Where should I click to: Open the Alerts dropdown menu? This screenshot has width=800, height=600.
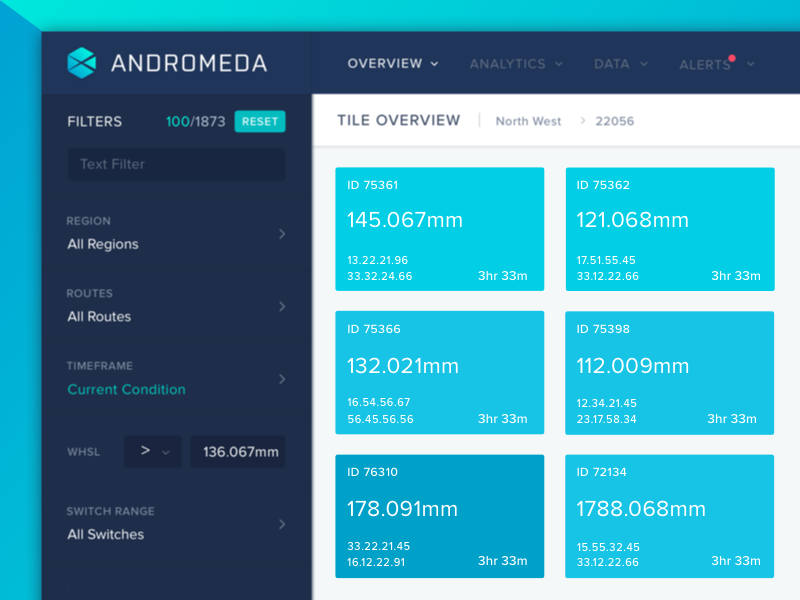click(716, 65)
